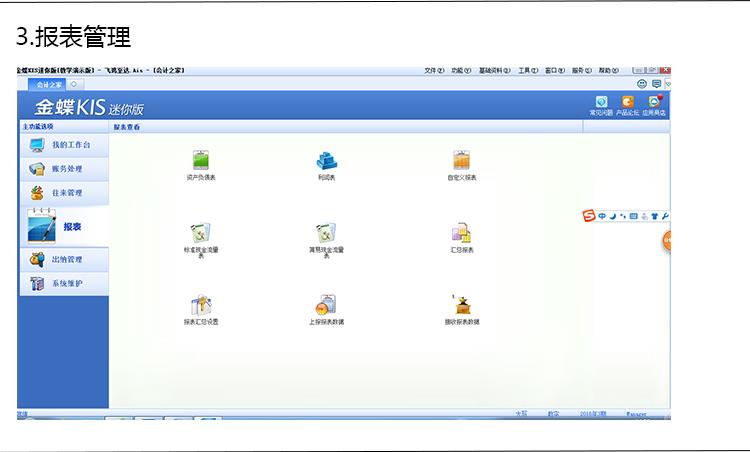Screen dimensions: 750x452
Task: Open the 利润表 profit statement icon
Action: (x=327, y=160)
